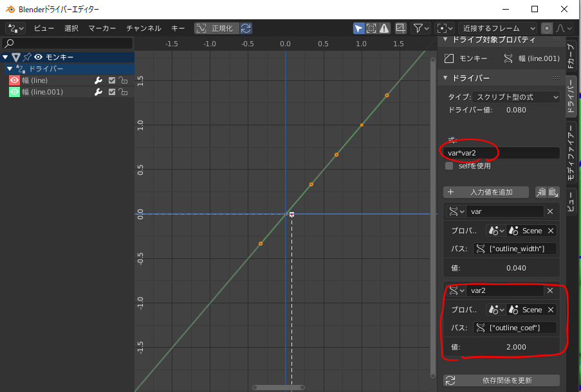Viewport: 581px width, 392px height.
Task: Open the pivot point dropdown
Action: click(x=445, y=28)
